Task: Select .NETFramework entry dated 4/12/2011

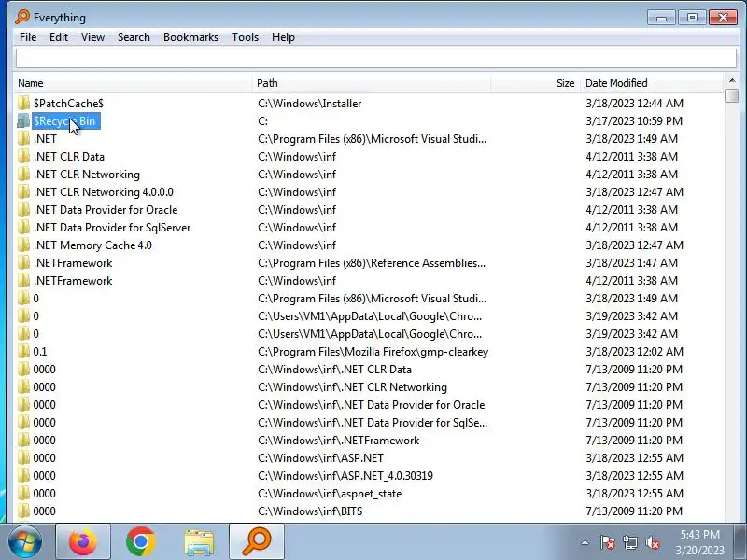Action: click(x=73, y=281)
